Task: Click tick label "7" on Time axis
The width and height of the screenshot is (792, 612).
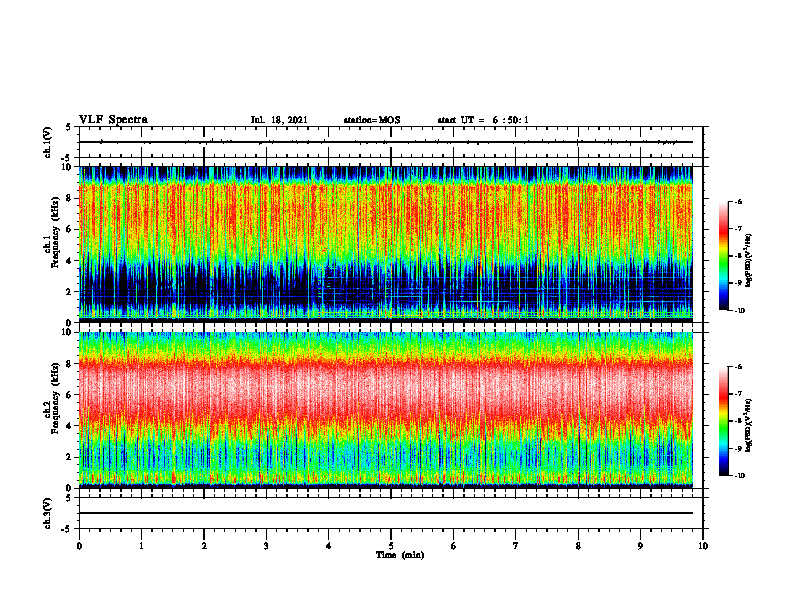Action: (x=516, y=546)
